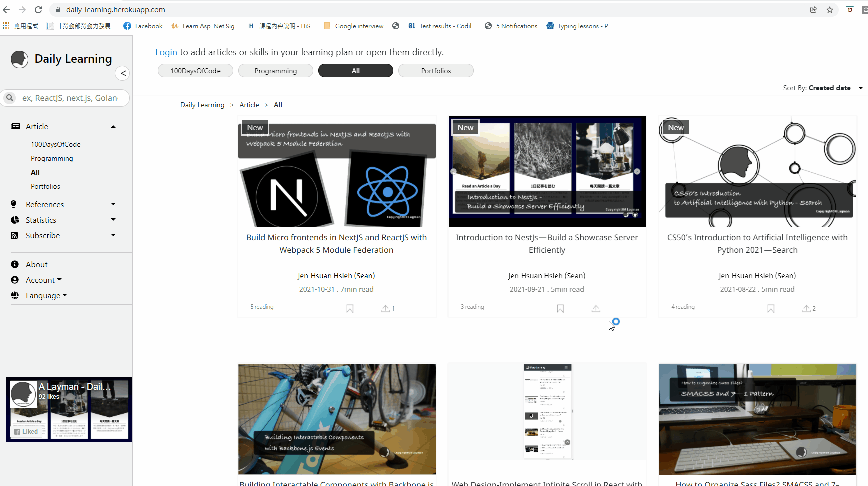Screen dimensions: 868x486
Task: Share the CS50's Artificial Intelligence article
Action: [x=806, y=308]
